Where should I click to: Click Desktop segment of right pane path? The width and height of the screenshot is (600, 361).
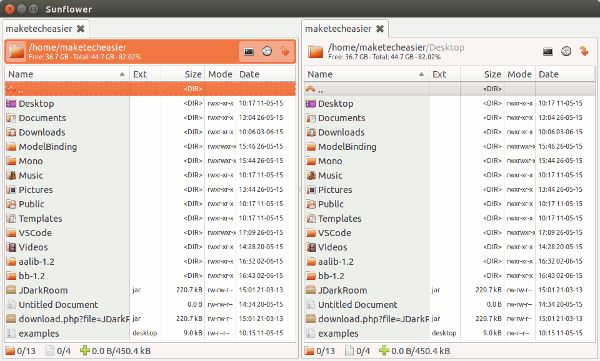tap(447, 47)
